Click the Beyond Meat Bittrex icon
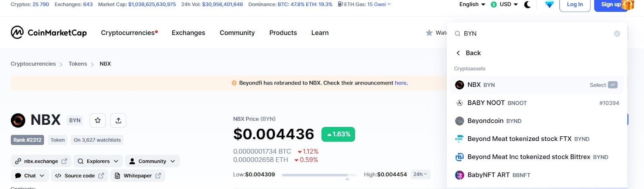The height and width of the screenshot is (189, 644). point(460,157)
